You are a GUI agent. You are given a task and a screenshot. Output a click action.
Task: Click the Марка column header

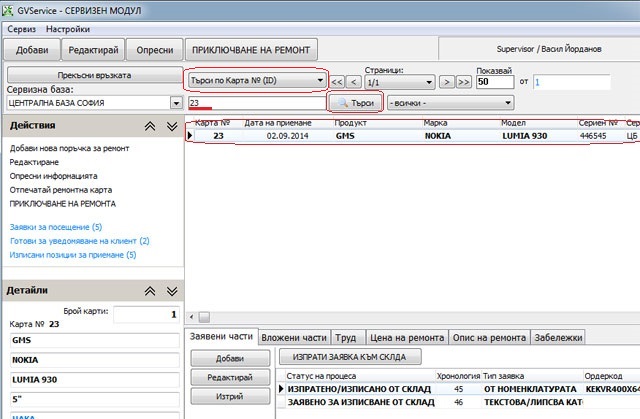pos(435,123)
